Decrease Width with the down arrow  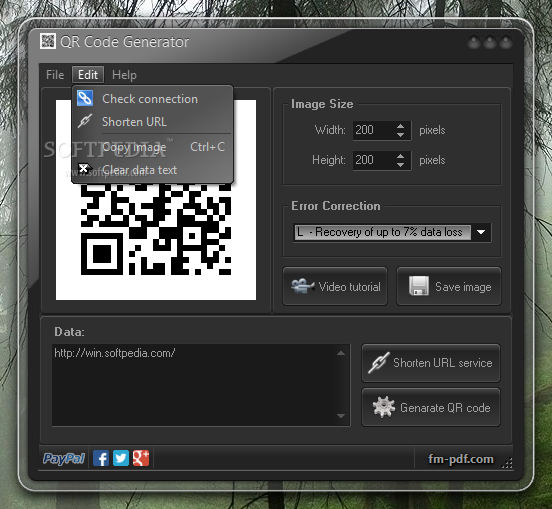[x=400, y=135]
